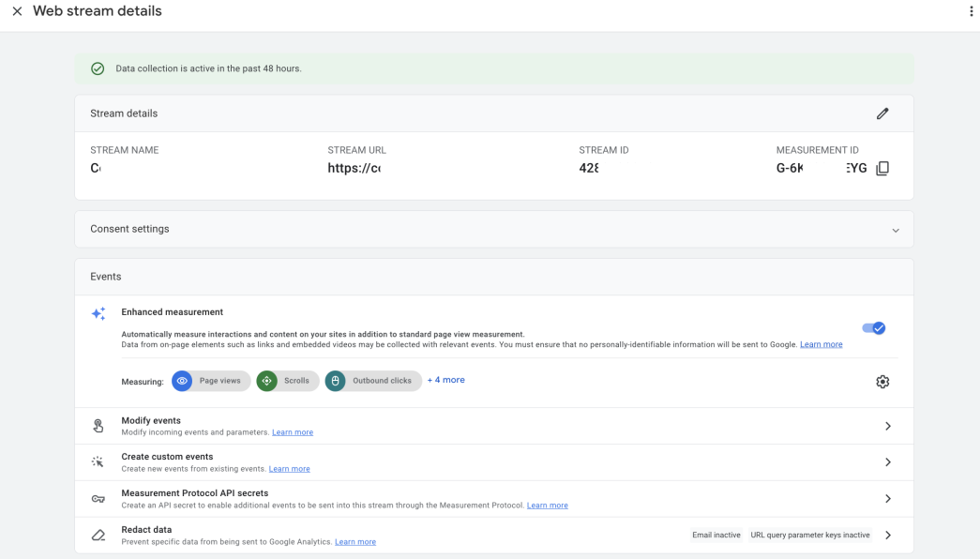Screen dimensions: 980x559
Task: Open Learn more under Redact data
Action: coord(355,542)
